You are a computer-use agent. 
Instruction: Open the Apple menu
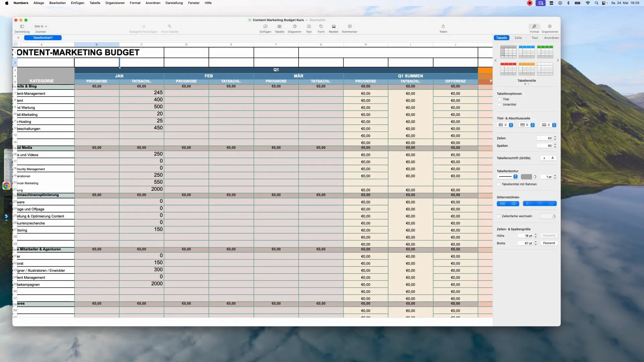tap(7, 3)
